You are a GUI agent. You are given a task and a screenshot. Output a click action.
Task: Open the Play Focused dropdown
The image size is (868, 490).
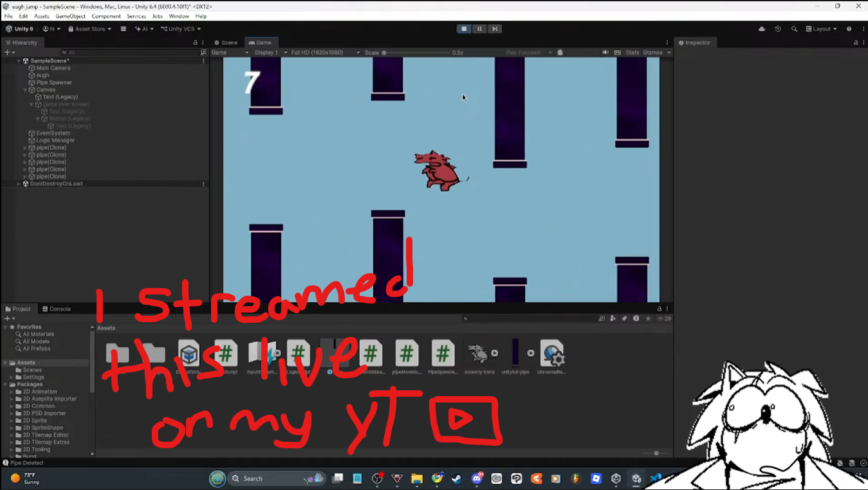[x=529, y=53]
